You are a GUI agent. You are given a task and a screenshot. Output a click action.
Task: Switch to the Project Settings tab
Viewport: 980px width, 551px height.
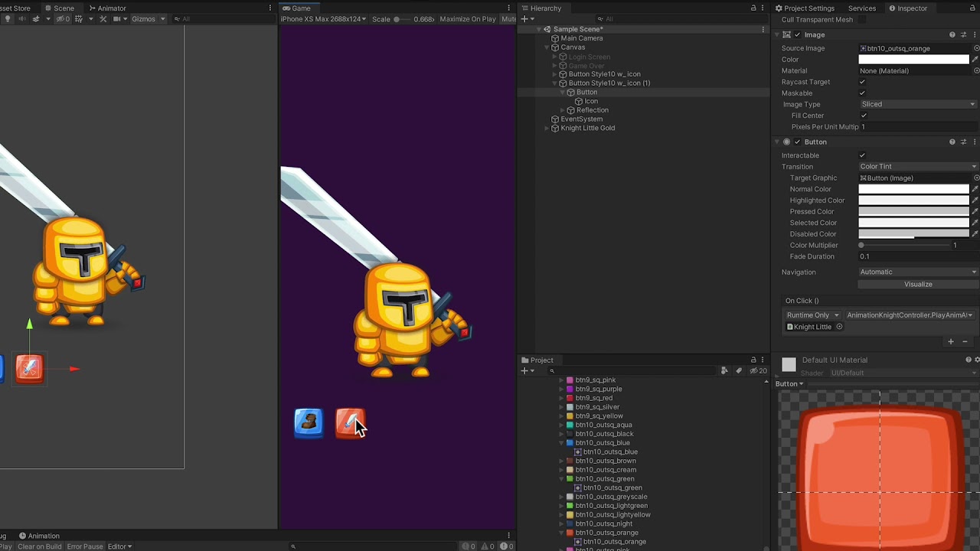click(x=804, y=8)
